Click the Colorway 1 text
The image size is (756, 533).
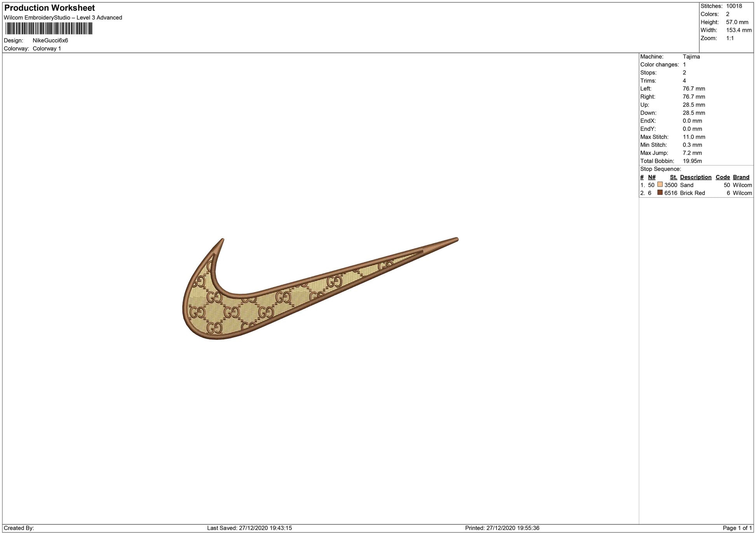tap(47, 49)
